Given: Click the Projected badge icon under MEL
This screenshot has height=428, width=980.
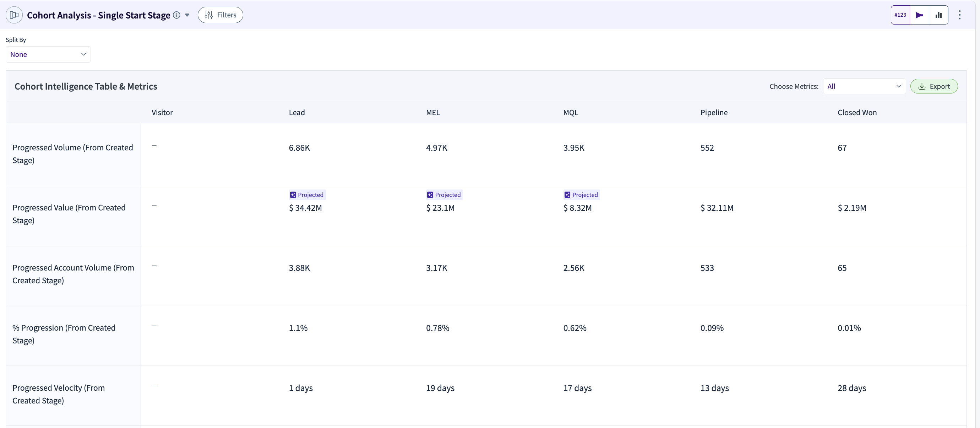Looking at the screenshot, I should click(x=430, y=195).
